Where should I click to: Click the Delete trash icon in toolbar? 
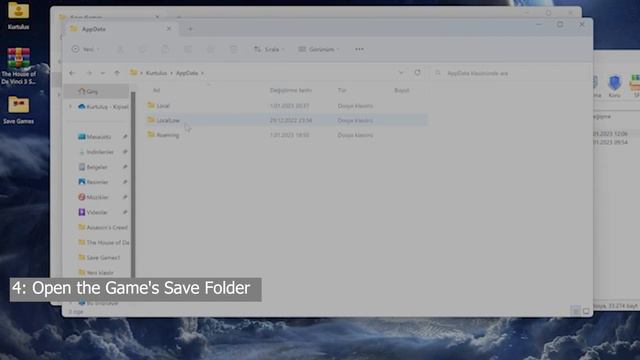pos(233,49)
